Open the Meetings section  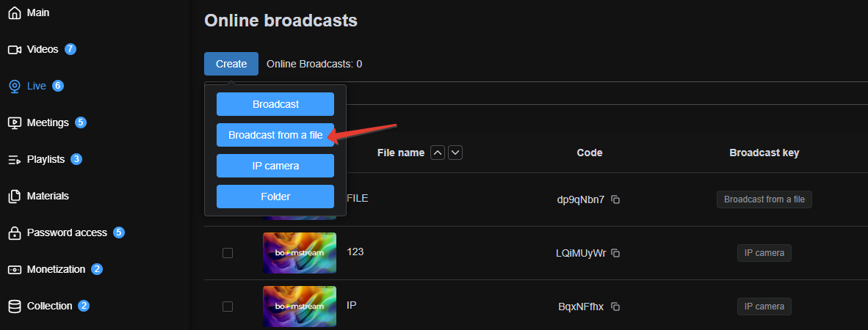[x=48, y=122]
